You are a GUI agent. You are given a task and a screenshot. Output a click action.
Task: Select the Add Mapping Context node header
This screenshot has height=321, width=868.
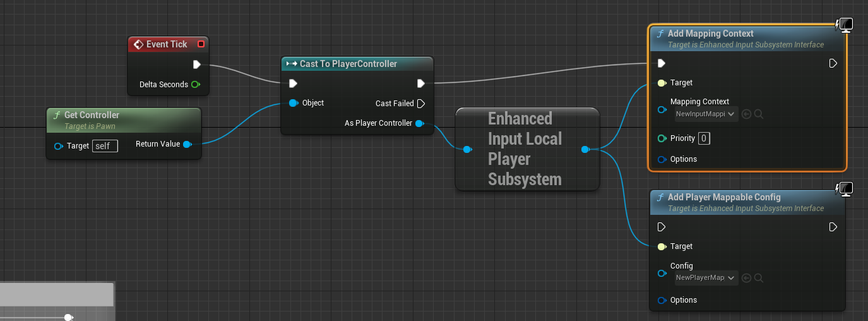747,39
